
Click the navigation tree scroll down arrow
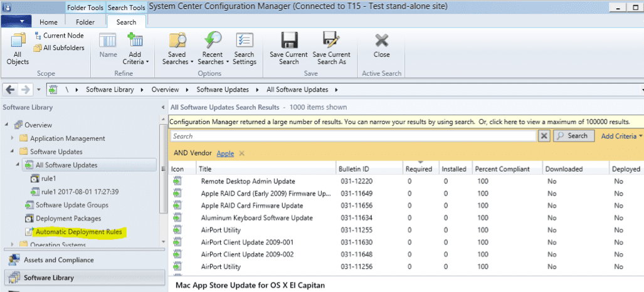pos(164,242)
